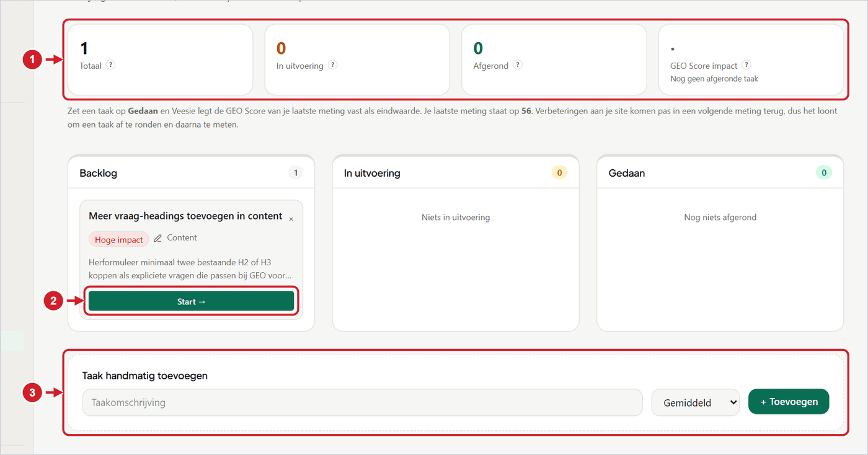Screen dimensions: 868x455
Task: Click the pencil Content icon on the task card
Action: [x=157, y=238]
